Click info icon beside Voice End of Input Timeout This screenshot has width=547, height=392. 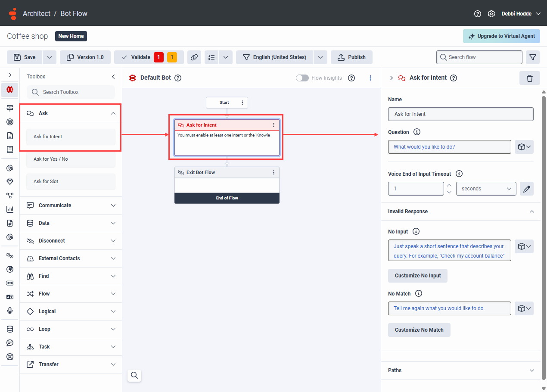point(459,174)
